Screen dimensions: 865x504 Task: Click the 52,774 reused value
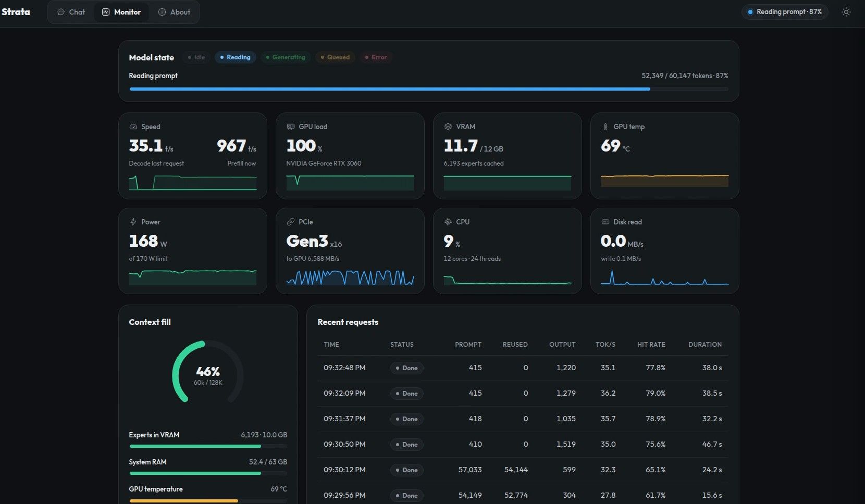tap(516, 496)
